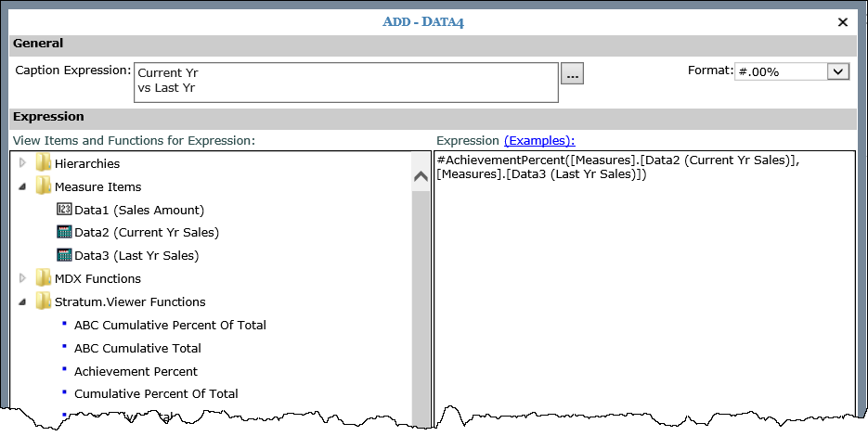Click the ABC Cumulative Total bullet icon
The width and height of the screenshot is (868, 436).
[x=65, y=346]
